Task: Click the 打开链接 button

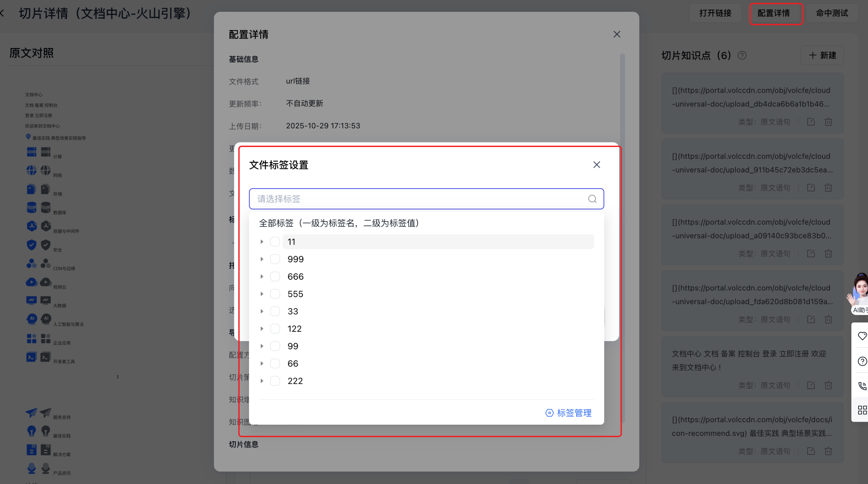Action: (715, 13)
